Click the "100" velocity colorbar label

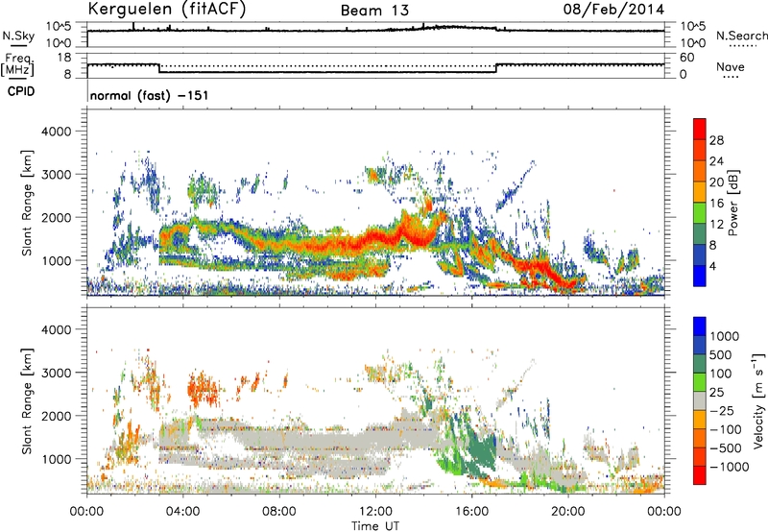pyautogui.click(x=723, y=374)
